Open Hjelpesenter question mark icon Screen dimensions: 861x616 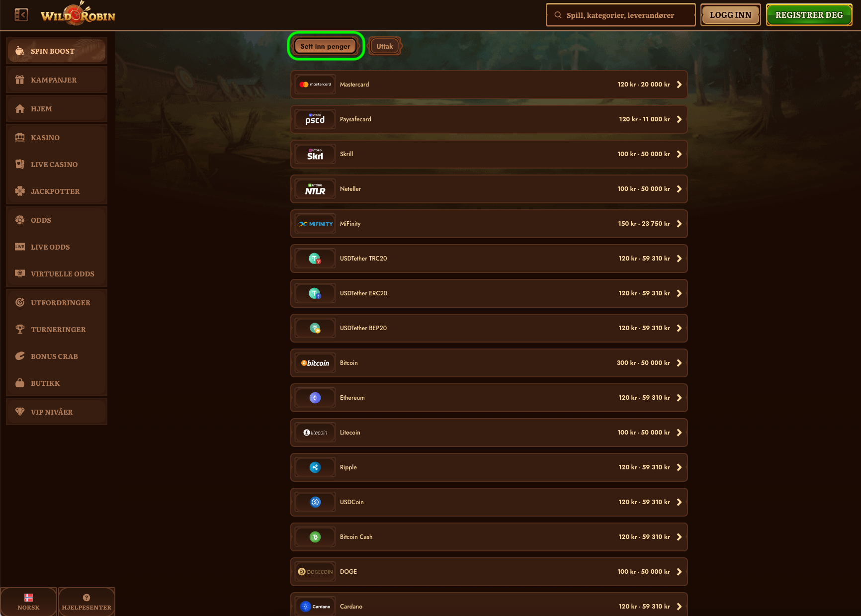tap(86, 598)
